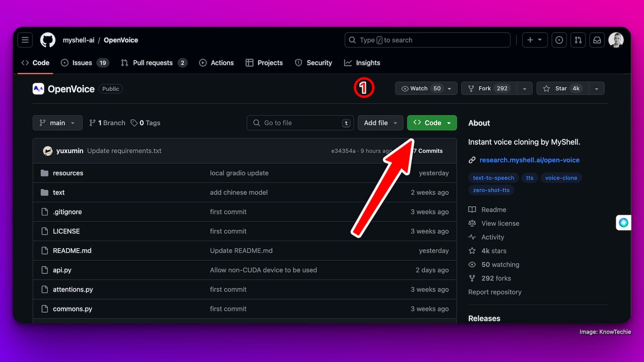Open the README.md file
The image size is (644, 362).
point(72,251)
